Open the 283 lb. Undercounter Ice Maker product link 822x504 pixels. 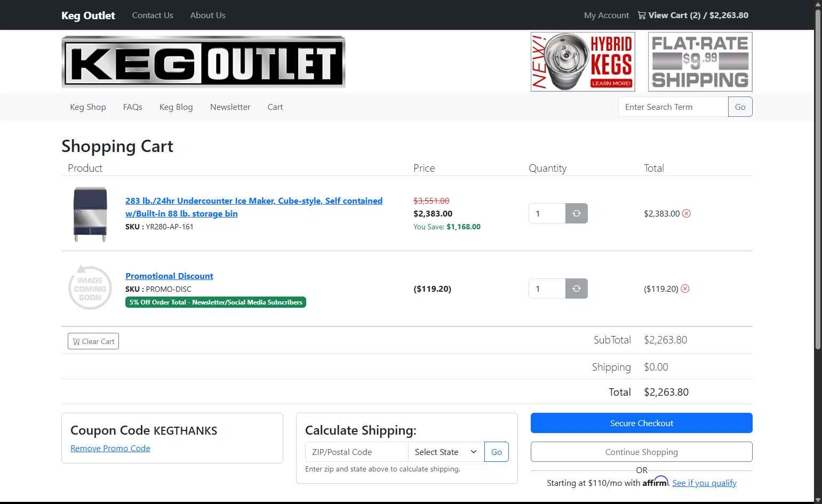(x=254, y=207)
